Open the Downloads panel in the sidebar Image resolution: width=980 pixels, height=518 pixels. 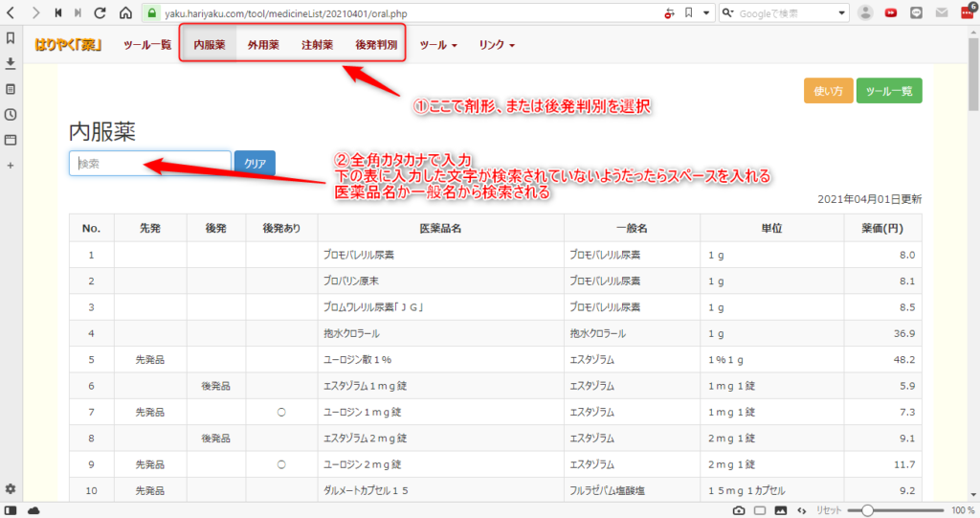click(x=11, y=63)
